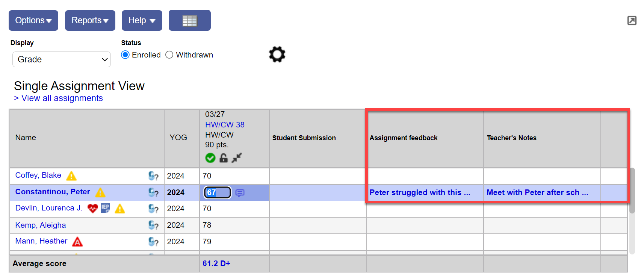This screenshot has width=644, height=277.
Task: Click the student info icon for Devlin, Lourenca
Action: pyautogui.click(x=153, y=209)
